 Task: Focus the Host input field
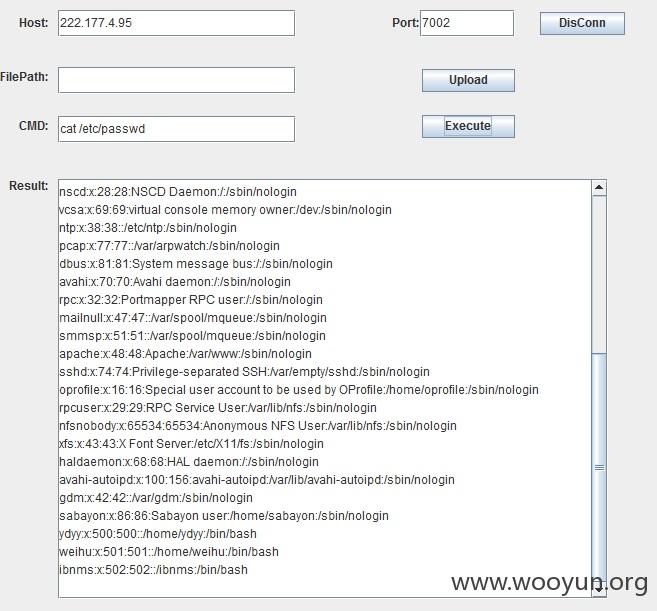[176, 23]
